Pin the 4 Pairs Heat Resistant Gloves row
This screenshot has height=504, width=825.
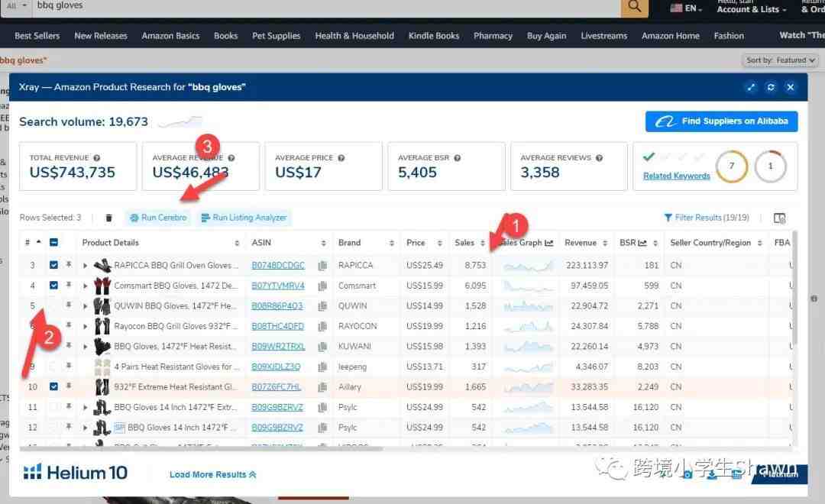69,366
